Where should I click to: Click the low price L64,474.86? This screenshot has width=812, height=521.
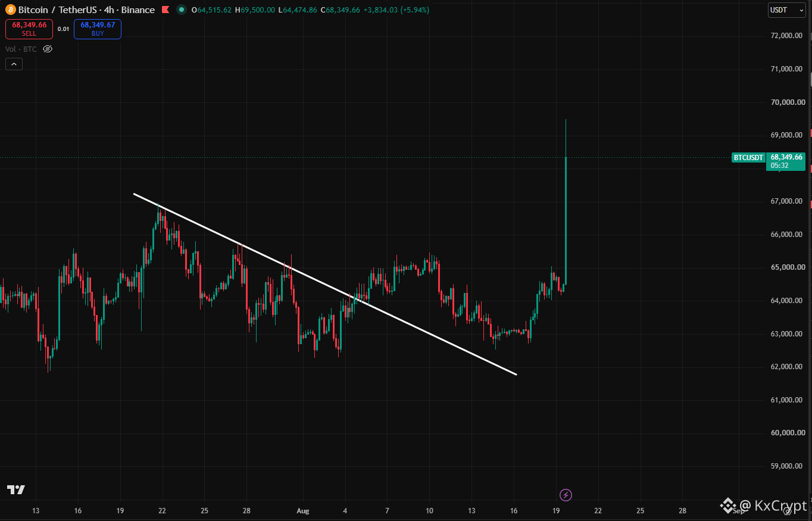[x=298, y=10]
